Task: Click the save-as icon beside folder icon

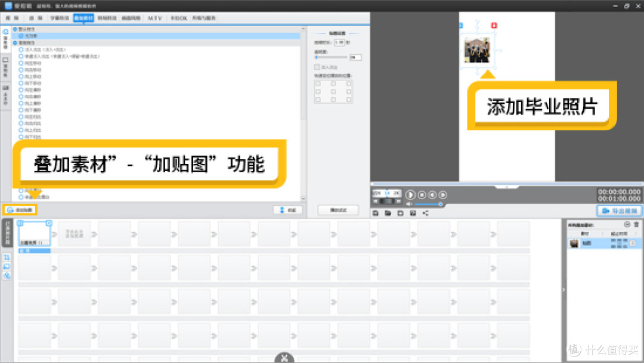Action: 401,213
